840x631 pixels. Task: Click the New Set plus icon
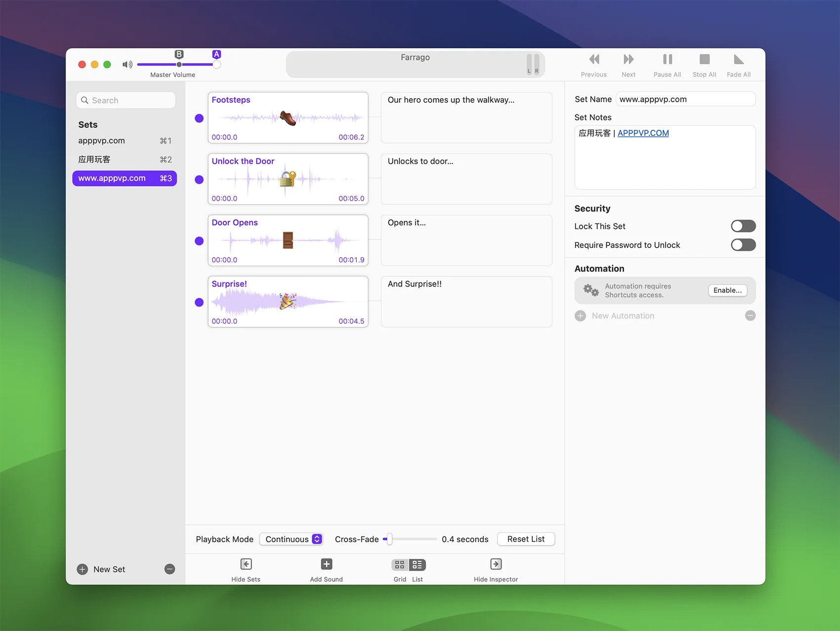tap(83, 569)
